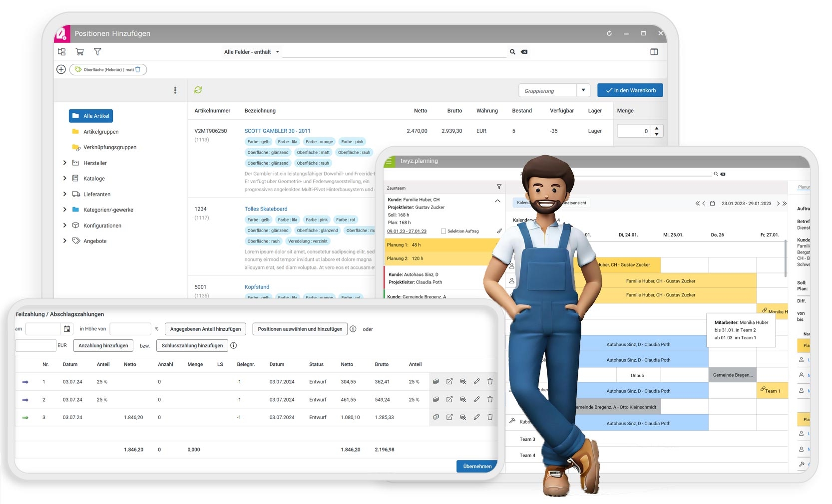Click the 'in Höhe von' percent input field
The image size is (832, 504).
(130, 329)
